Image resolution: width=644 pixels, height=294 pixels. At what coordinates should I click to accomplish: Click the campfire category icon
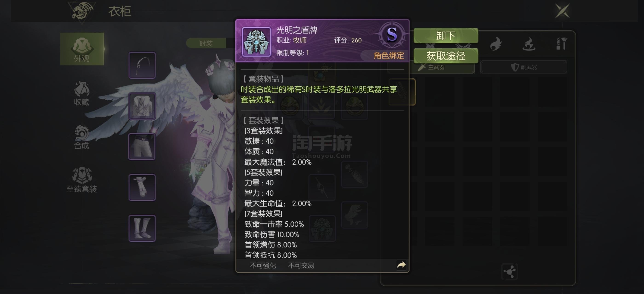tap(529, 44)
